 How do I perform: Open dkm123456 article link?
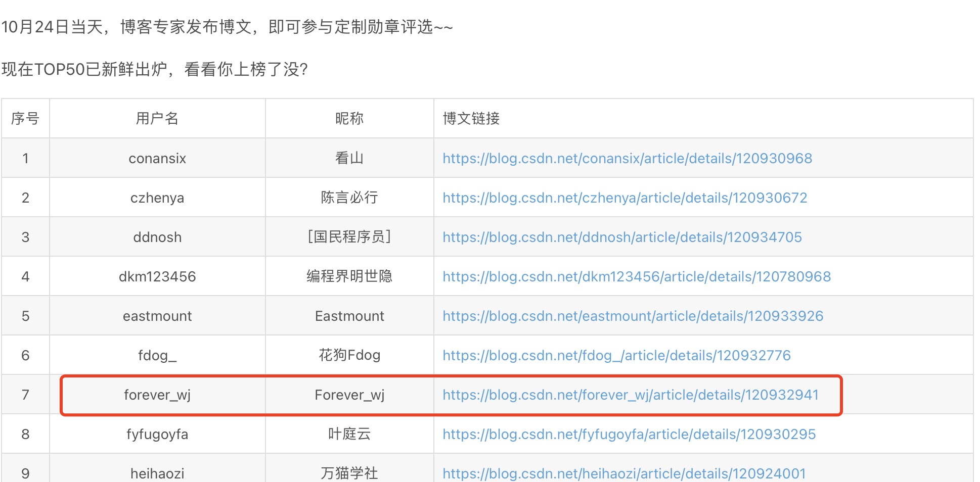pyautogui.click(x=637, y=276)
